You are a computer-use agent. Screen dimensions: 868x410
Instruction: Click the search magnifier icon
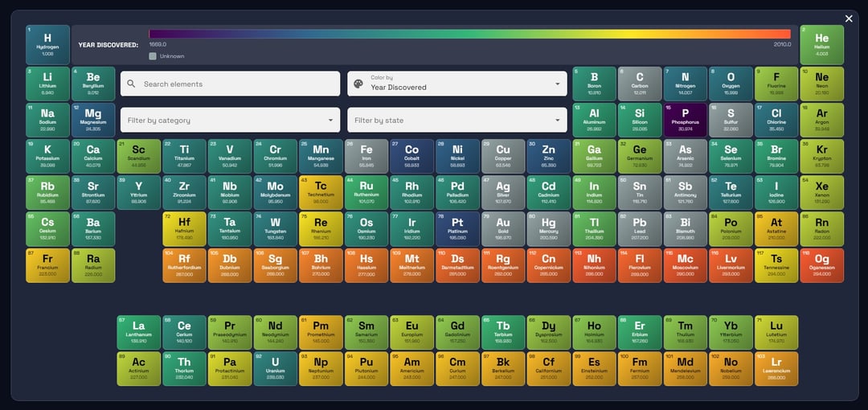pos(133,84)
